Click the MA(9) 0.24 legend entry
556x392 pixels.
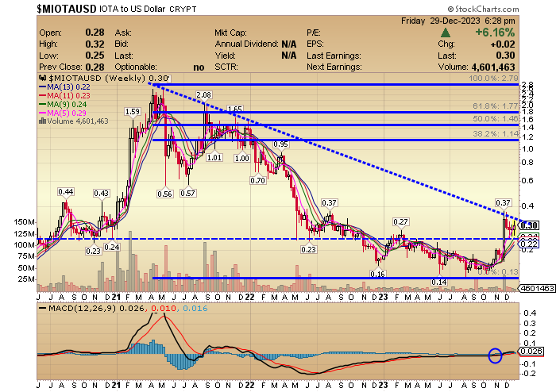click(x=63, y=105)
